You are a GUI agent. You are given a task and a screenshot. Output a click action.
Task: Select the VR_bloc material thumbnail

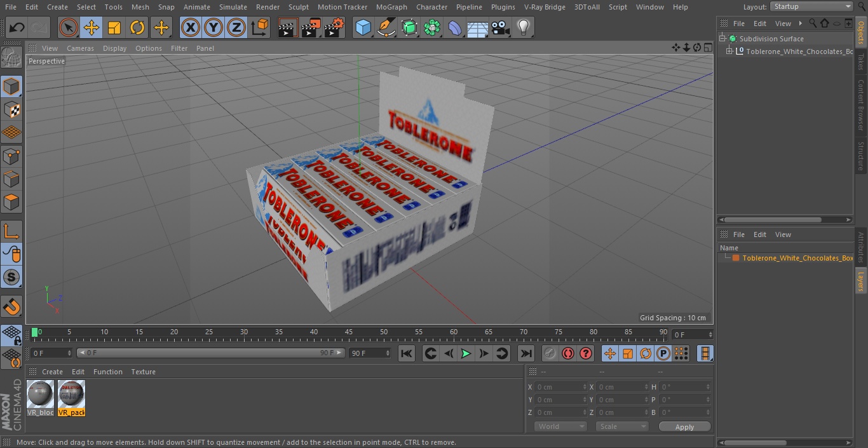tap(41, 398)
